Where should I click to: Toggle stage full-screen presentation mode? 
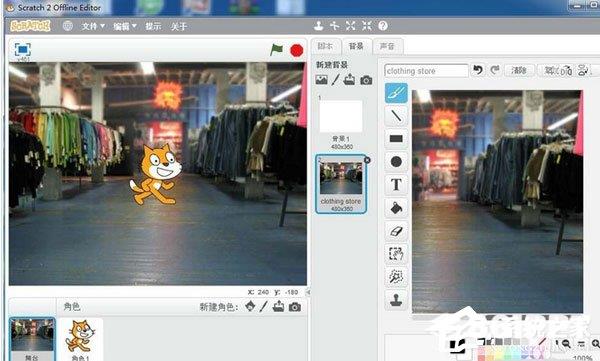tap(23, 50)
